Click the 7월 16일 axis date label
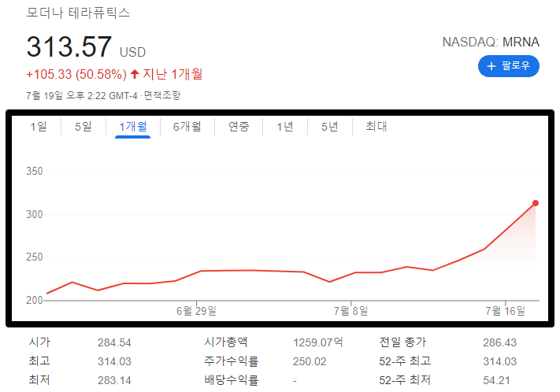Viewport: 560px width, 392px height. coord(505,311)
